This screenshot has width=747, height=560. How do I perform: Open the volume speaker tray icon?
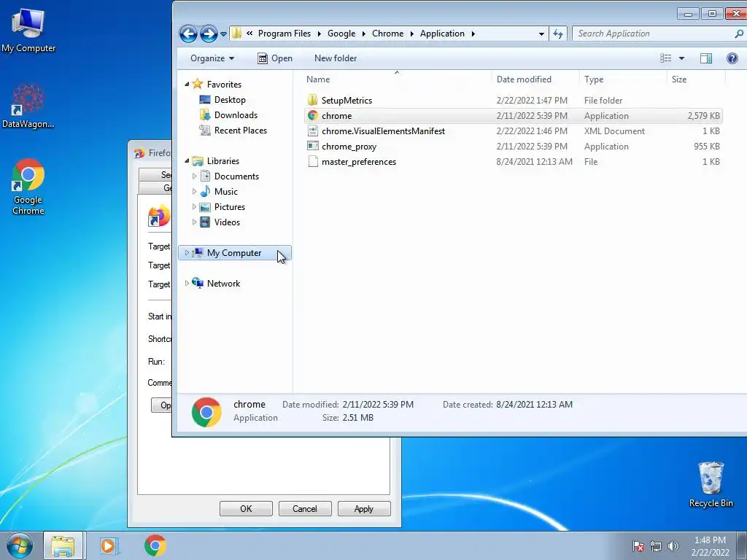(x=673, y=545)
